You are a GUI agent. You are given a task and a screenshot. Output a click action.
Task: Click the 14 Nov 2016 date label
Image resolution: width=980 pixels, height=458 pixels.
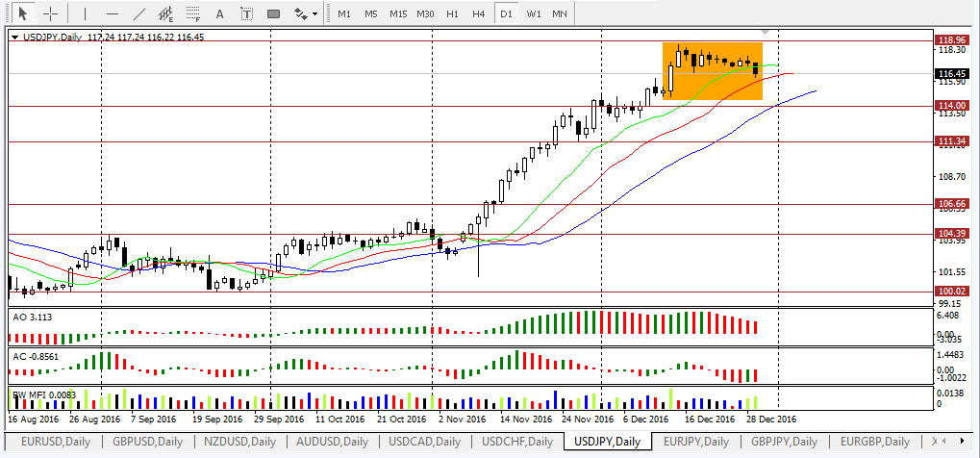click(526, 419)
